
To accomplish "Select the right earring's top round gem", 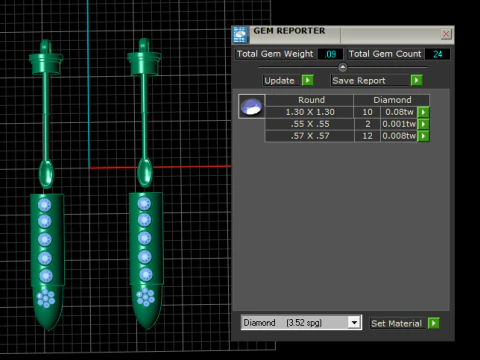I will point(144,204).
